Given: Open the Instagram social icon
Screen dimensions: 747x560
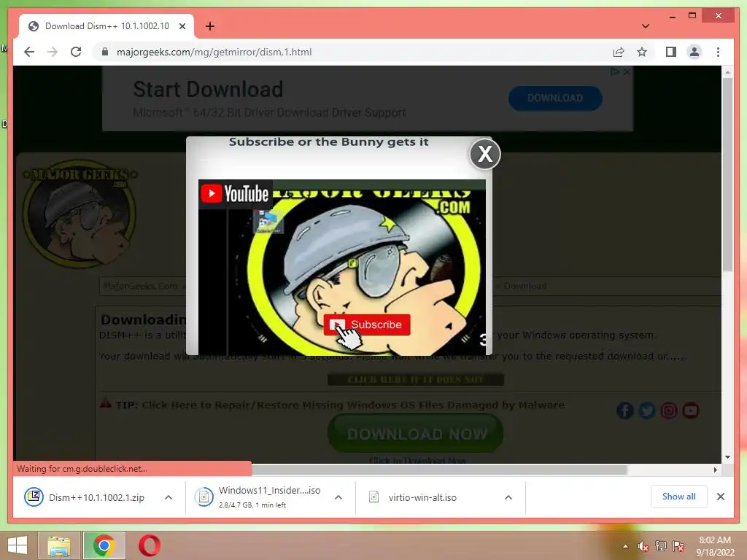Looking at the screenshot, I should (669, 411).
